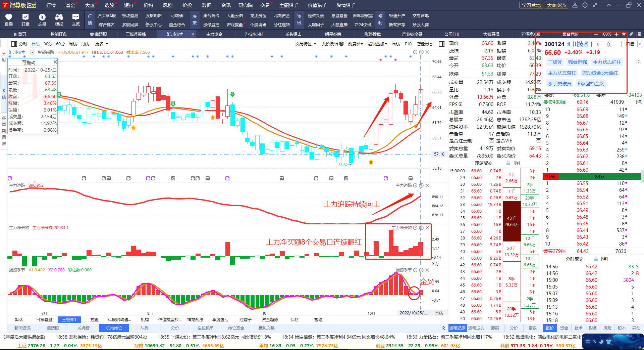Viewport: 644px width, 350px height.
Task: Switch chart period to 周线
Action: point(73,44)
